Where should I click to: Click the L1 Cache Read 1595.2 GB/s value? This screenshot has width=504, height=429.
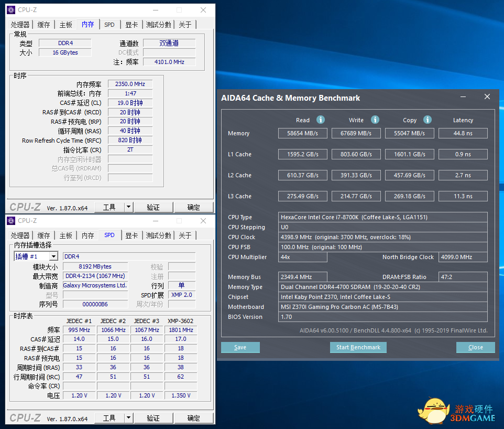point(302,154)
